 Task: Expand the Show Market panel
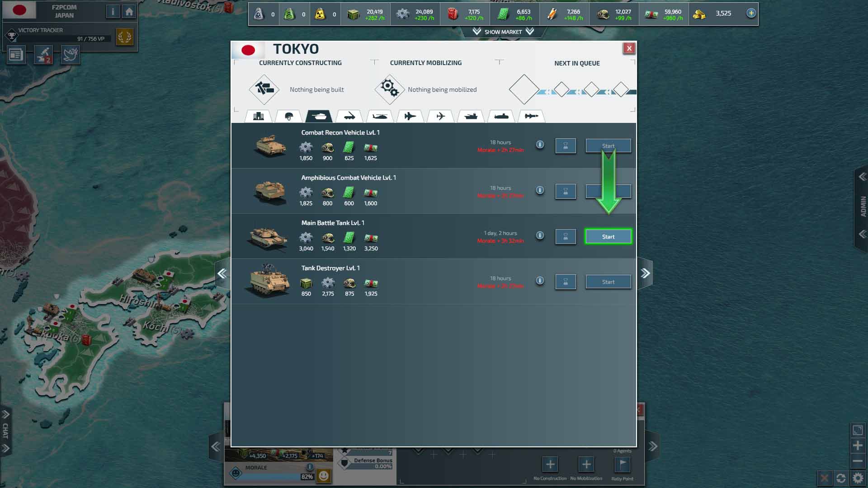pyautogui.click(x=503, y=32)
